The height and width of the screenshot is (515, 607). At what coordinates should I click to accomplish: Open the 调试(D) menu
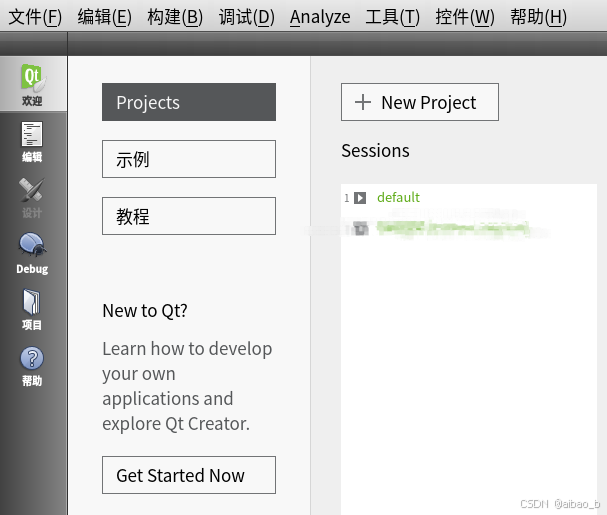click(x=247, y=17)
